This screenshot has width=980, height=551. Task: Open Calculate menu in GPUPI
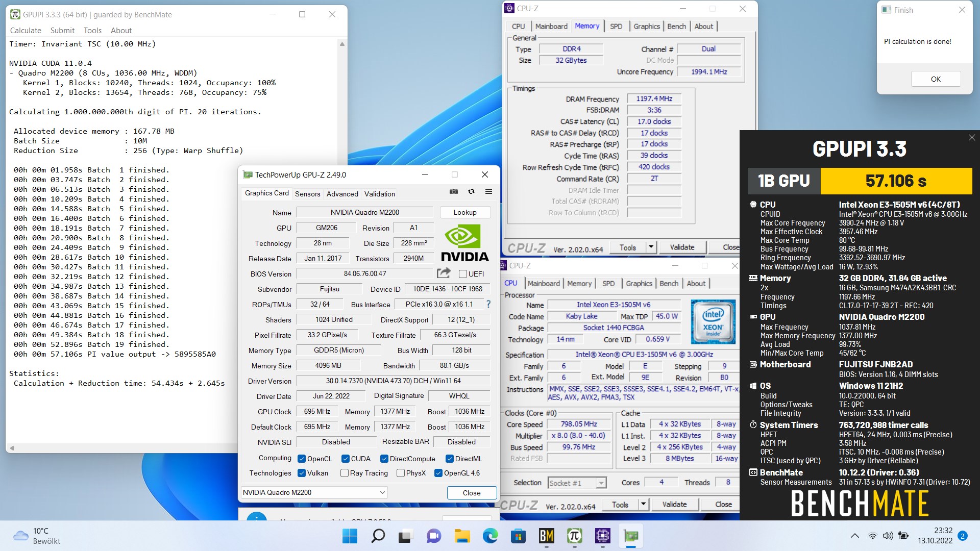pyautogui.click(x=26, y=31)
